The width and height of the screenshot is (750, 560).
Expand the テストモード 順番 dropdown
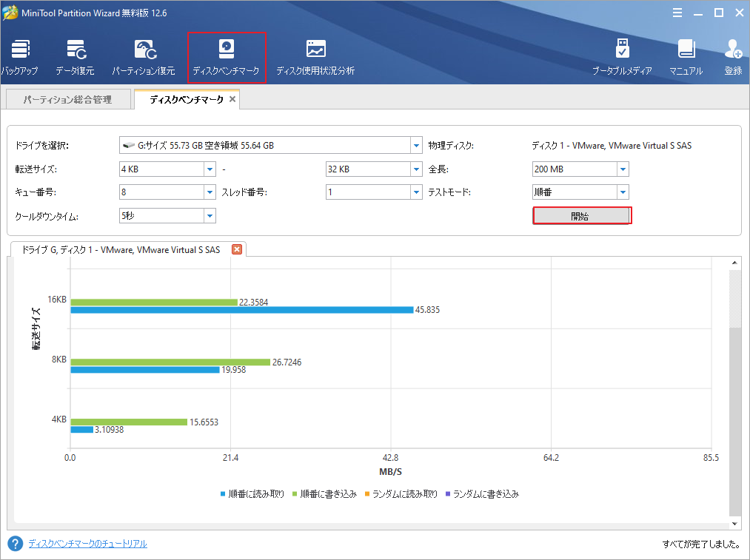pyautogui.click(x=623, y=192)
